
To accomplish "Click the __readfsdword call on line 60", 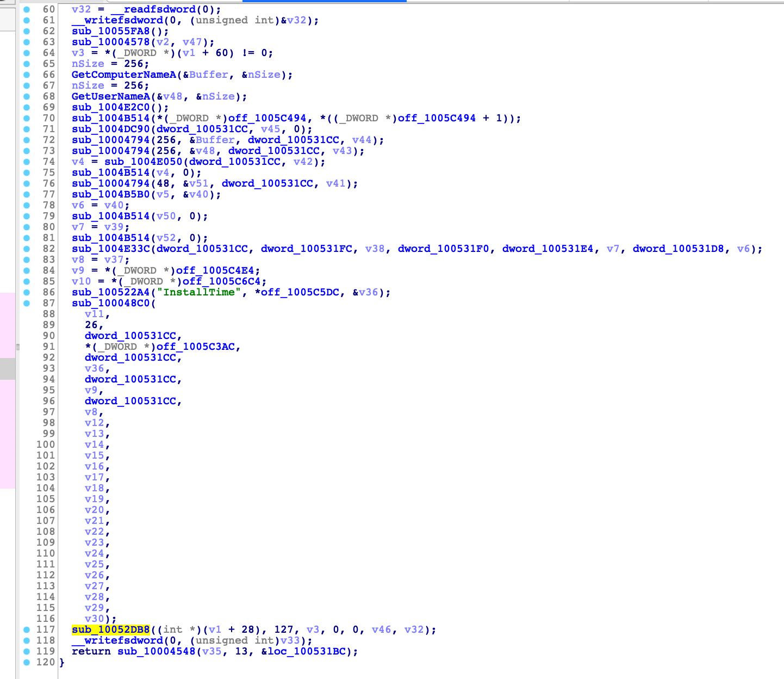I will 153,9.
